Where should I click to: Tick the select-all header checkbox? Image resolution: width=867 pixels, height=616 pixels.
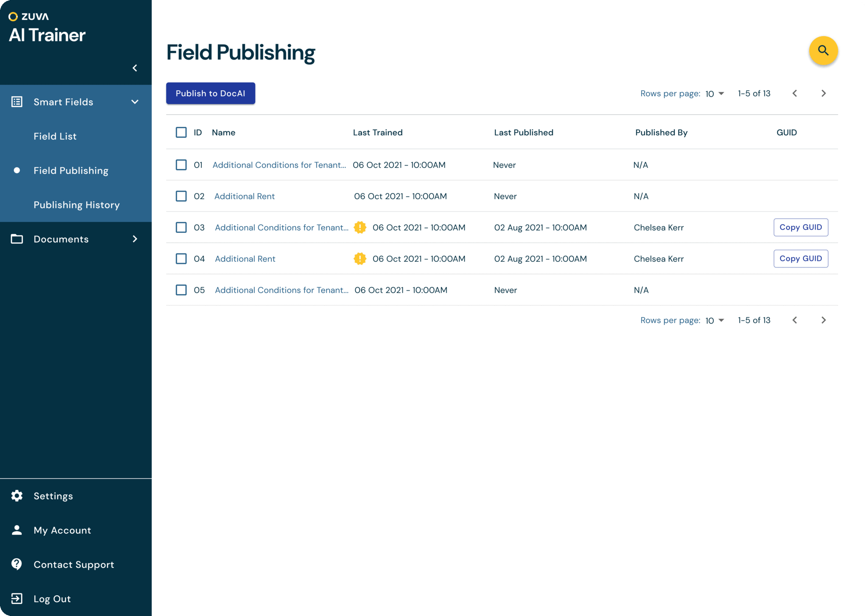(181, 132)
